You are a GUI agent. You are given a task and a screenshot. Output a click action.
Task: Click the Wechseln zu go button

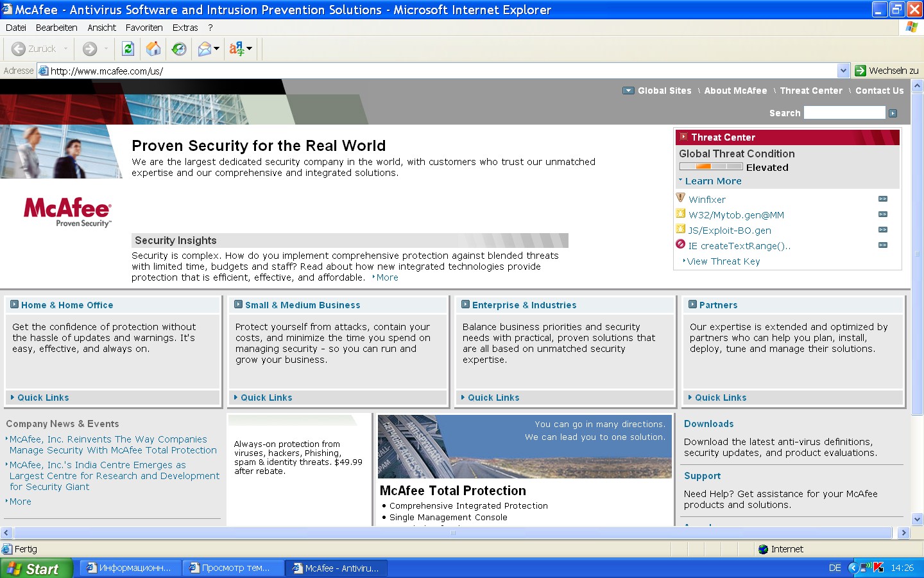click(x=887, y=71)
